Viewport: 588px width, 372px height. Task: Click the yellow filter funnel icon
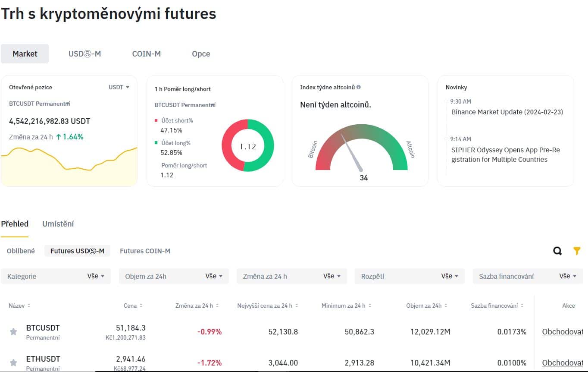click(x=577, y=251)
